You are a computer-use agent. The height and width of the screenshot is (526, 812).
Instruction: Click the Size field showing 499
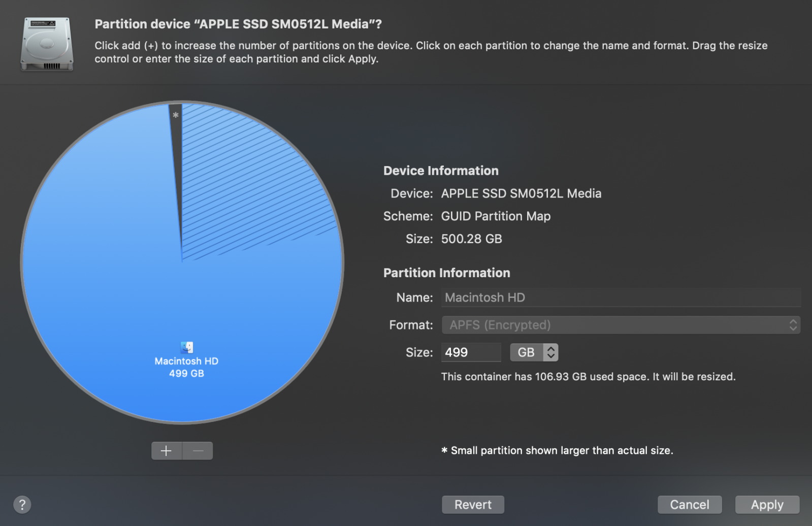click(471, 352)
